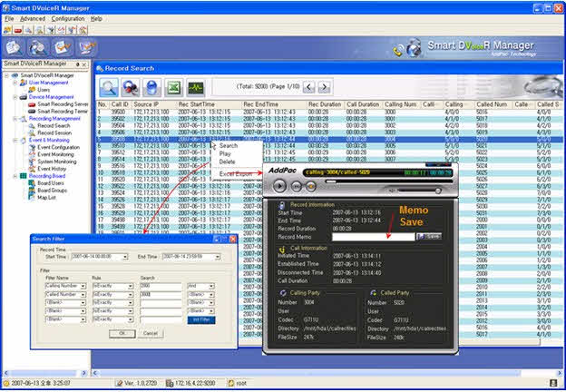This screenshot has height=392, width=566.
Task: Click OK in the Search Filter dialog
Action: 124,333
